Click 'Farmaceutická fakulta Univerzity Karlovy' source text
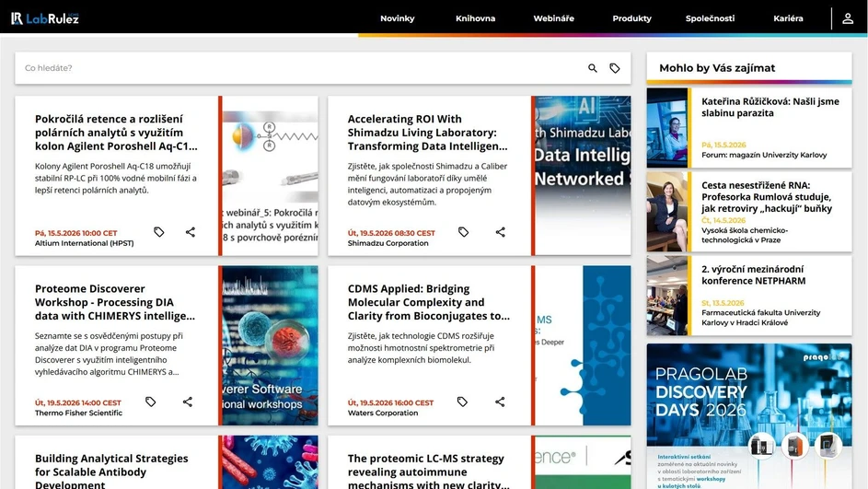The height and width of the screenshot is (489, 868). [760, 318]
